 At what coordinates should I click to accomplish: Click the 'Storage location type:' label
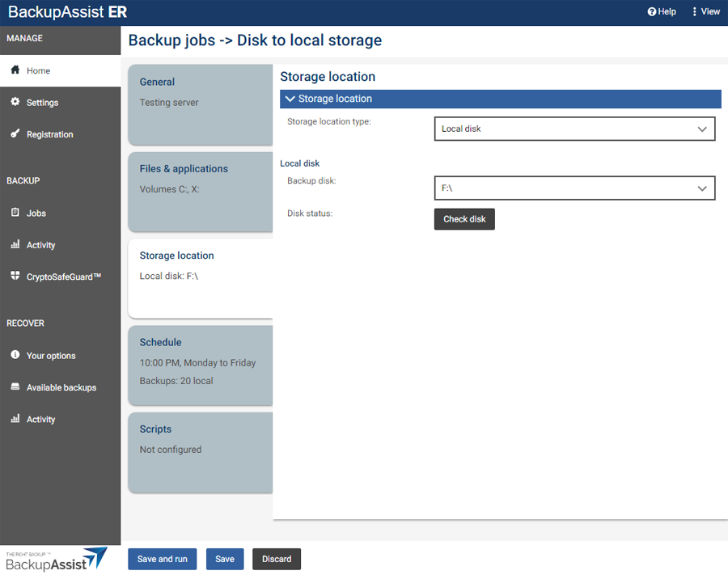pyautogui.click(x=329, y=121)
